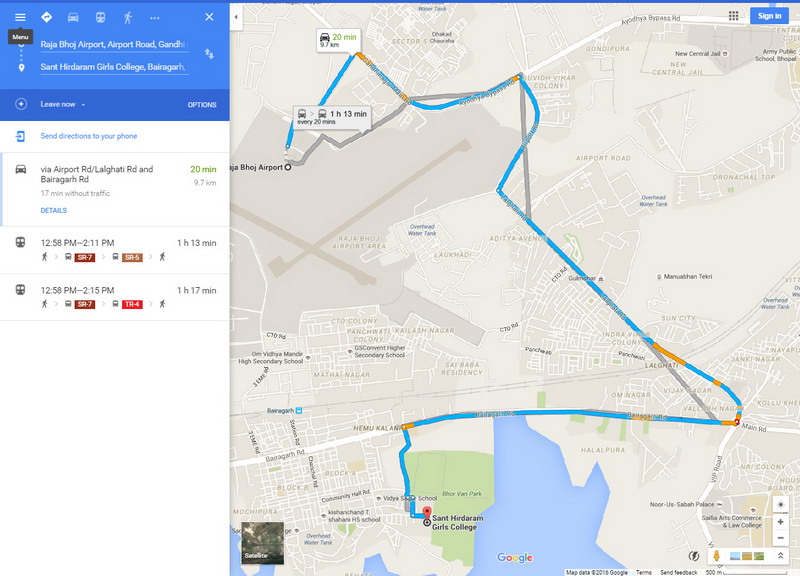800x576 pixels.
Task: Select the driving car travel mode
Action: coord(73,17)
